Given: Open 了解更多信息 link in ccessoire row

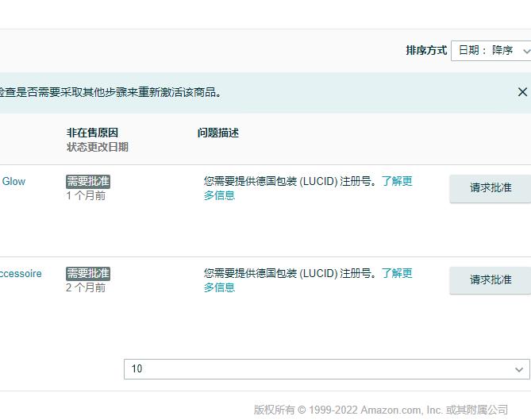Looking at the screenshot, I should pos(396,274).
